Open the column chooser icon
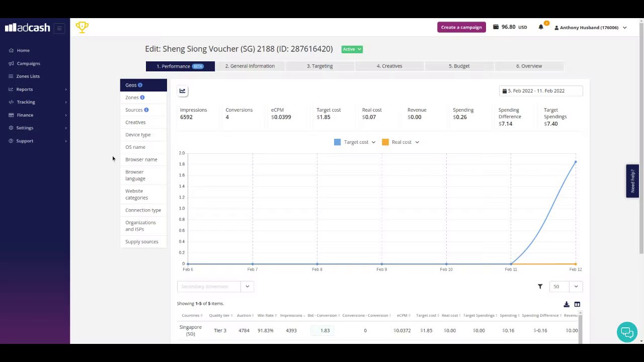Screen dimensions: 644x362 [x=577, y=304]
